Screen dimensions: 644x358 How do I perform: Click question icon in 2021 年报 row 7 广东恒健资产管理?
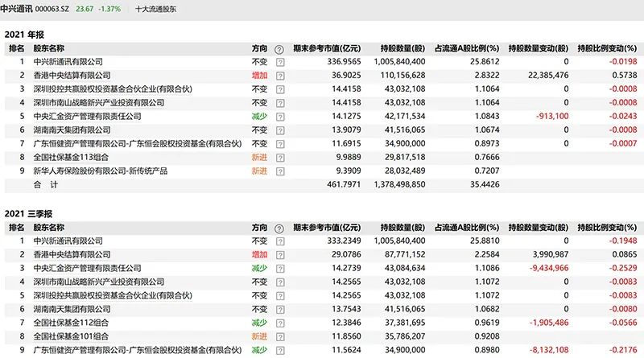click(x=280, y=144)
